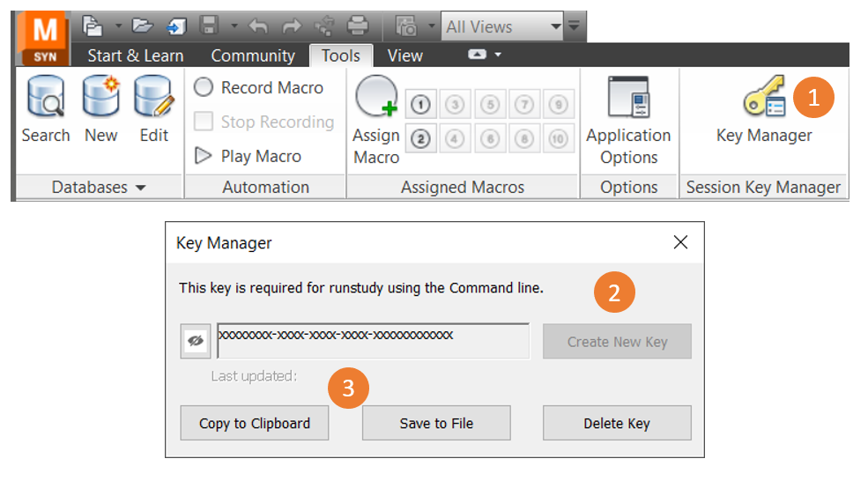Expand the ribbon display options arrow

[484, 55]
